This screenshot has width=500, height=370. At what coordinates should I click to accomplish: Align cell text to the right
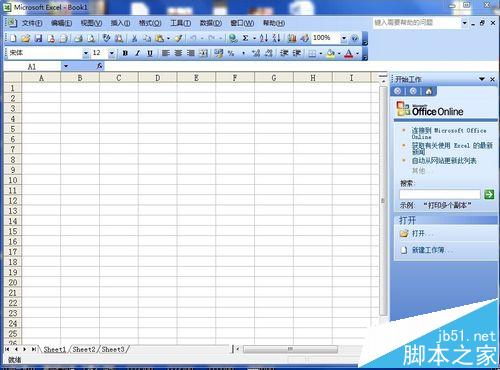[191, 53]
